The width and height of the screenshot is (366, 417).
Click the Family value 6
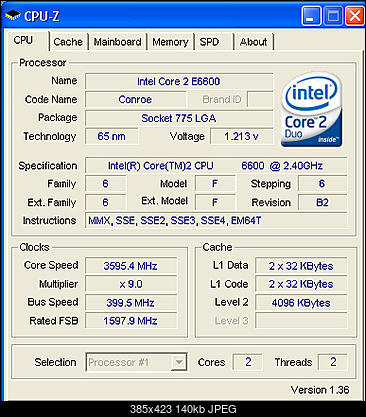(x=105, y=184)
